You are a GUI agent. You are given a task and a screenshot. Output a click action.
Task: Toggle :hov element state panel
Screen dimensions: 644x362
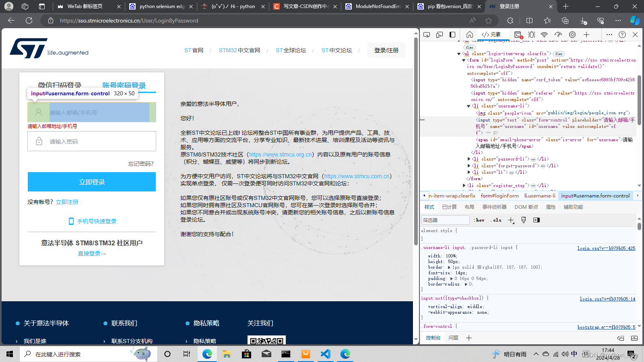tap(479, 220)
